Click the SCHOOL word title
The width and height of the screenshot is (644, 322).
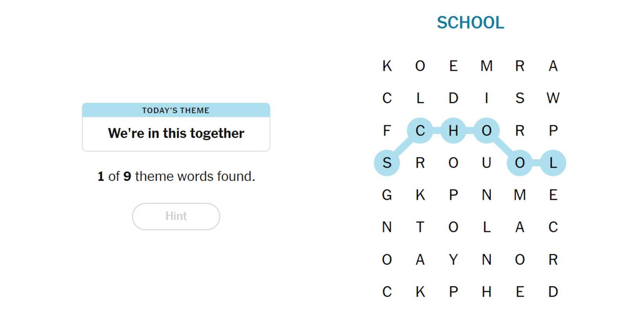click(x=470, y=23)
